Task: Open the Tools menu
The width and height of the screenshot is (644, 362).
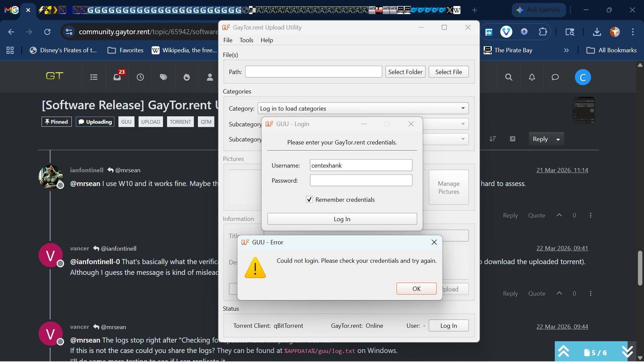Action: 246,40
